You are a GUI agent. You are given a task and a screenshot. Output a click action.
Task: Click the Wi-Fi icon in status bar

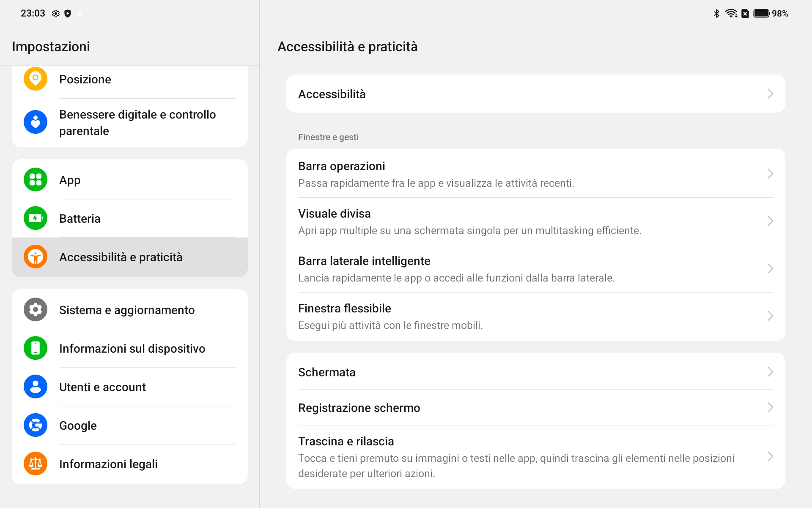[731, 14]
